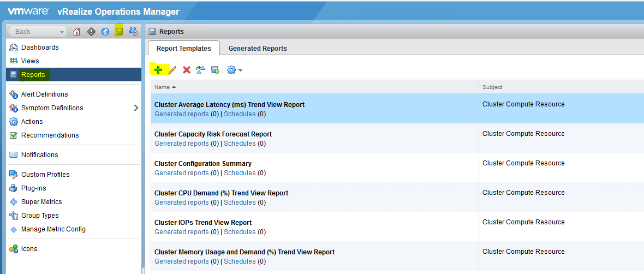Open Schedules link for Capacity Risk Forecast
The height and width of the screenshot is (274, 644).
[240, 144]
